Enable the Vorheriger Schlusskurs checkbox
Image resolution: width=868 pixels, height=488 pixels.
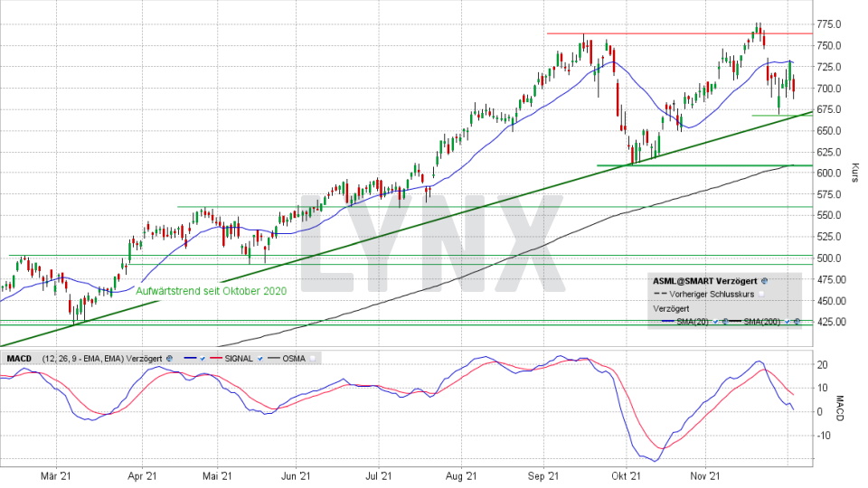(x=761, y=294)
